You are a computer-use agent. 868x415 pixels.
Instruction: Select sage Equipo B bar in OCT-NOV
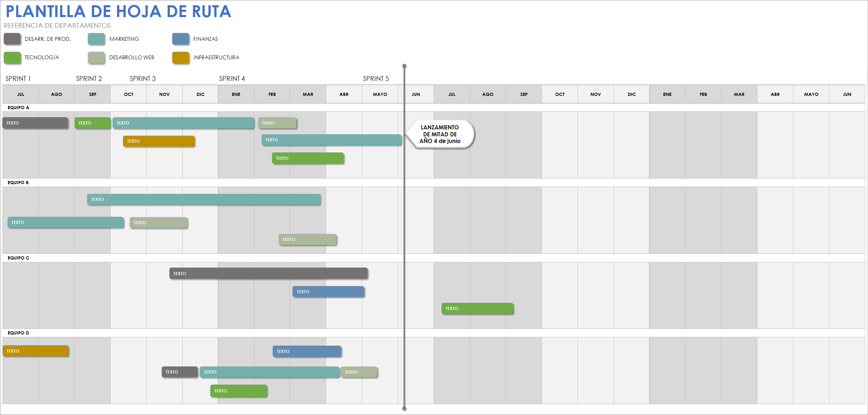coord(159,222)
